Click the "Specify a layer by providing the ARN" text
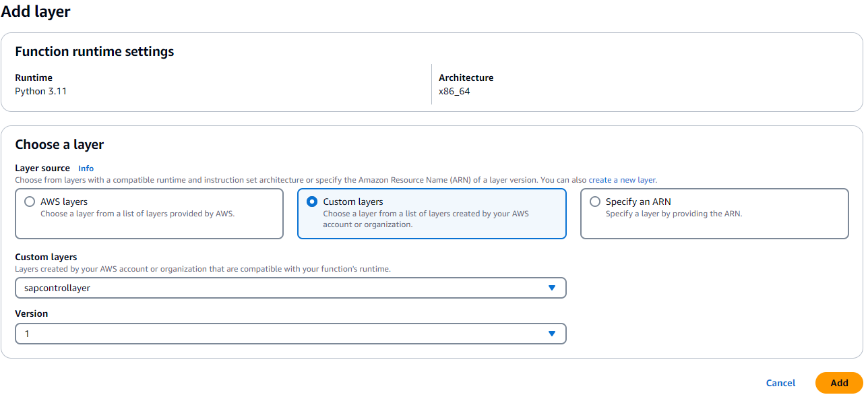Image resolution: width=868 pixels, height=397 pixels. 673,214
